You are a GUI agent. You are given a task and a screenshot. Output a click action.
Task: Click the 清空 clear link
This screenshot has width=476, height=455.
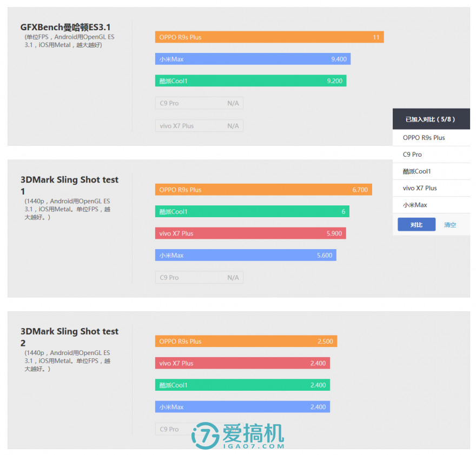tap(449, 224)
